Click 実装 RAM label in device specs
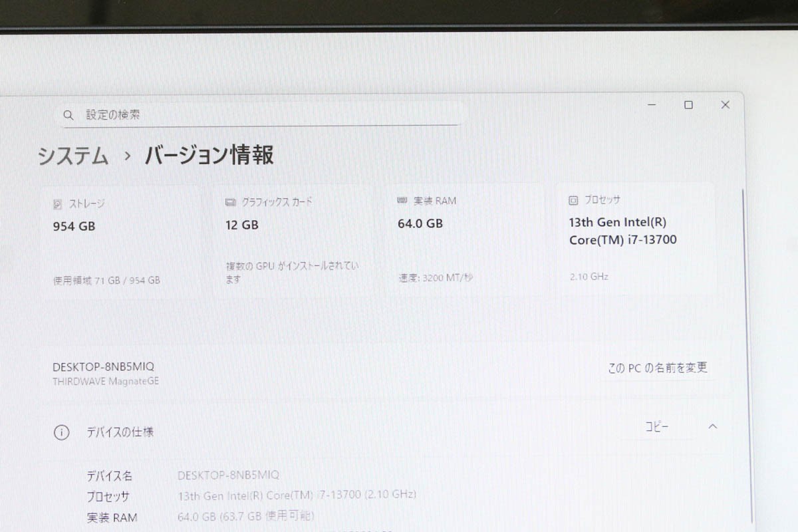Screen dimensions: 798x532 [x=112, y=517]
